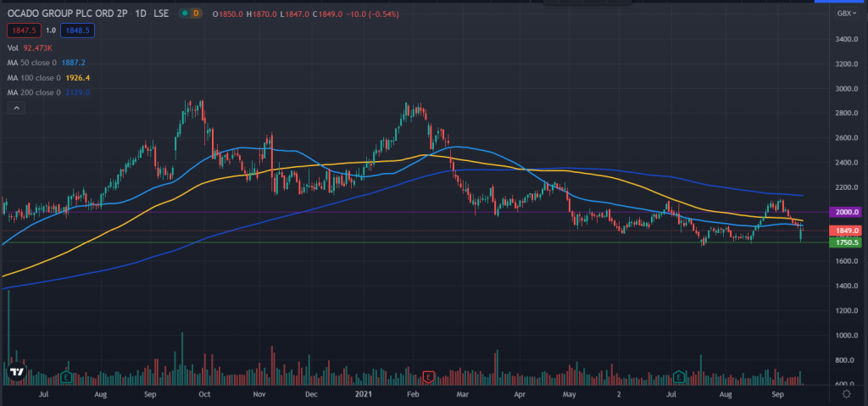Click the Dec label on time axis
Viewport: 868px width, 406px height.
(311, 394)
